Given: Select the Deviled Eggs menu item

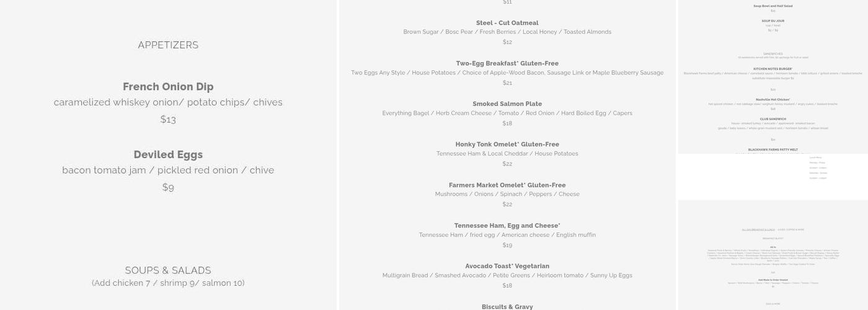Looking at the screenshot, I should pos(168,154).
